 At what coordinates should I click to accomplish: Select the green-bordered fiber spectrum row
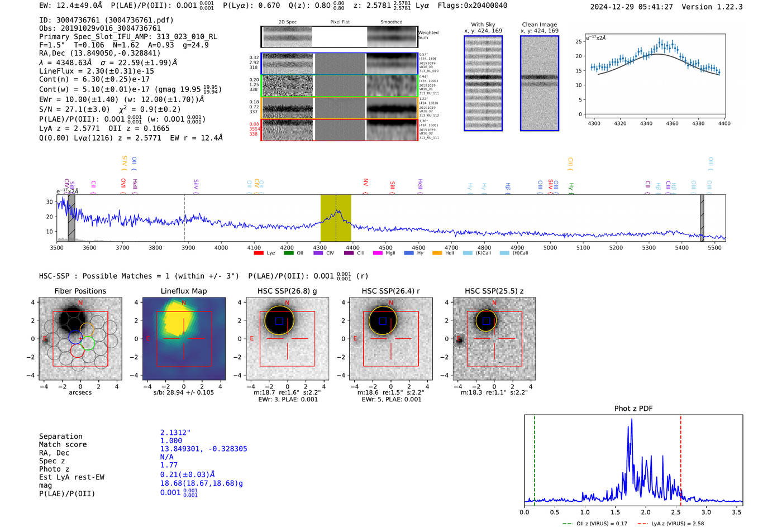[x=340, y=86]
